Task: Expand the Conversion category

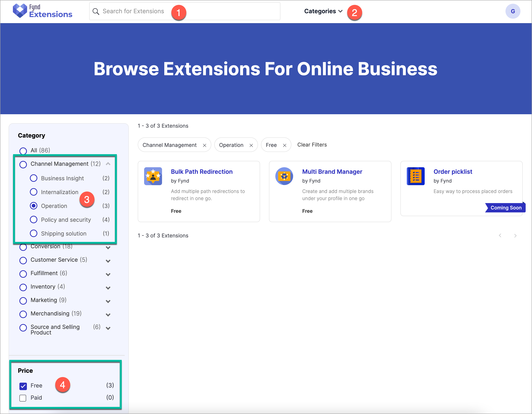Action: pos(108,248)
